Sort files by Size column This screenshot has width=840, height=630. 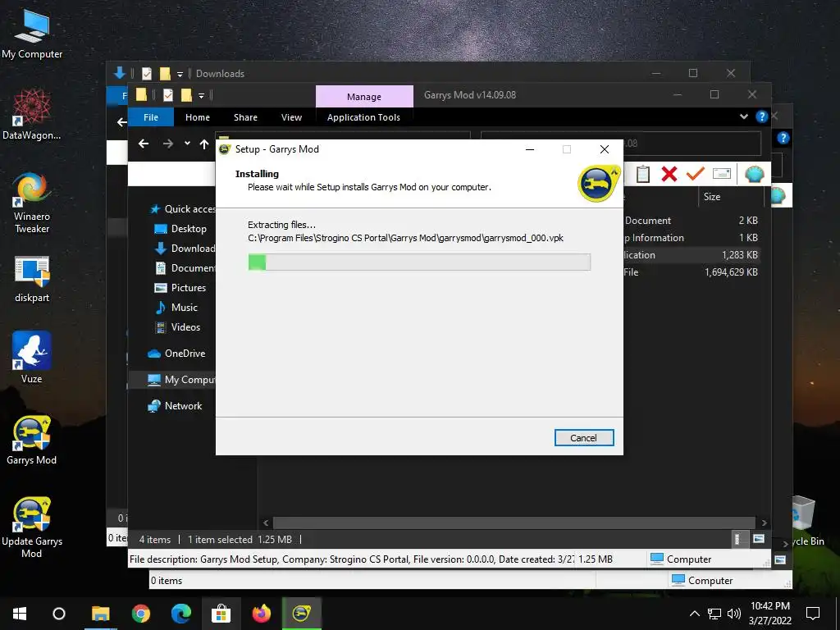click(711, 197)
